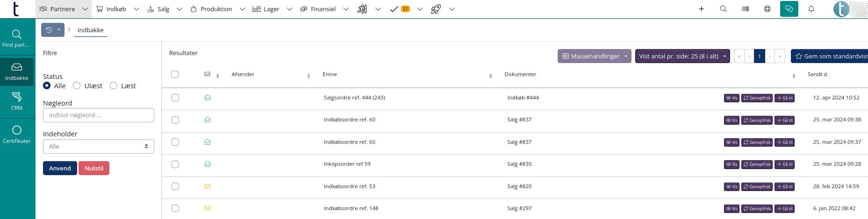The height and width of the screenshot is (219, 868).
Task: Expand the Massehandlinger dropdown
Action: click(594, 56)
